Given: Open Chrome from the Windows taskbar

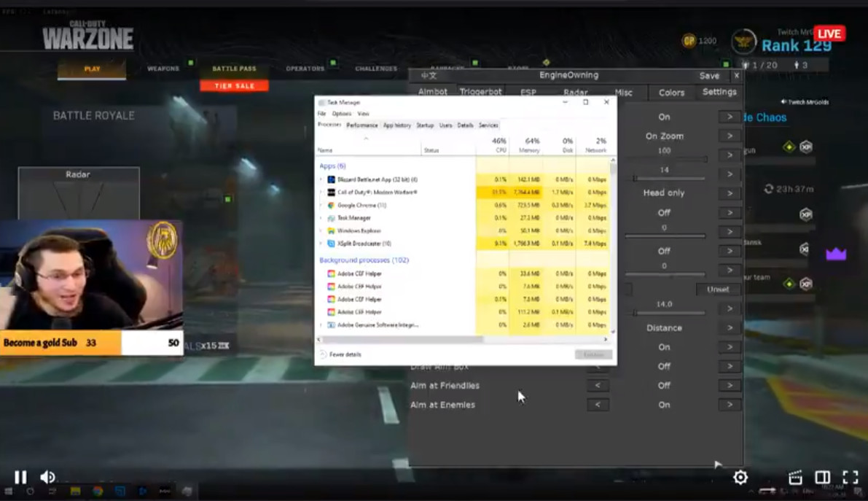Looking at the screenshot, I should point(98,491).
